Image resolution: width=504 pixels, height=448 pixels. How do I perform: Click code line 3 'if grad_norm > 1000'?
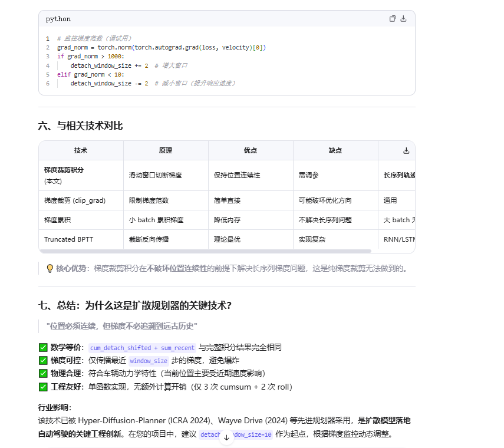[91, 56]
